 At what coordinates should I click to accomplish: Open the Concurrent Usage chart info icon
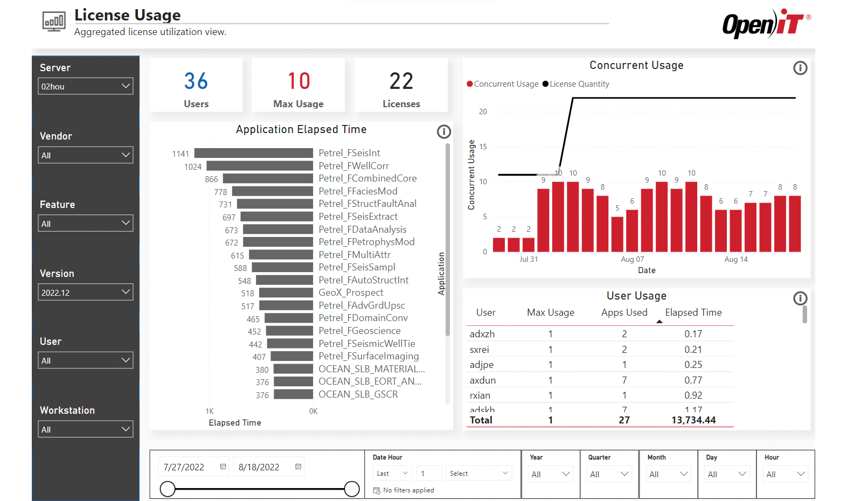tap(800, 68)
